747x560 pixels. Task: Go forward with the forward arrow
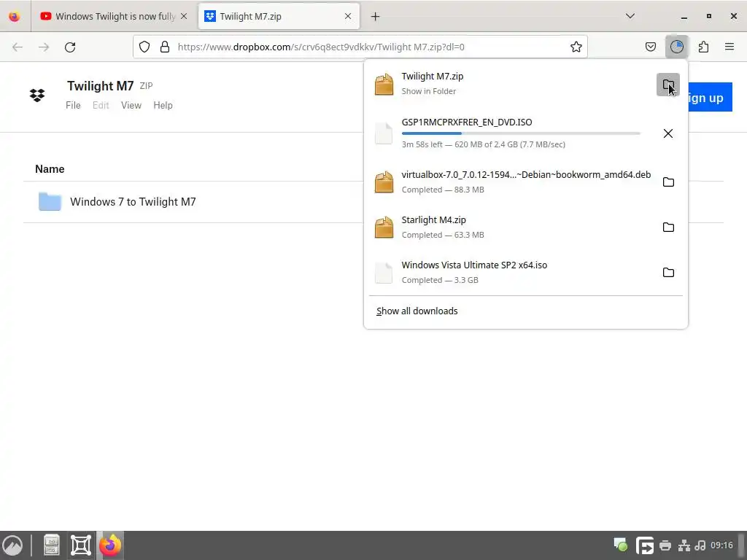click(x=44, y=47)
